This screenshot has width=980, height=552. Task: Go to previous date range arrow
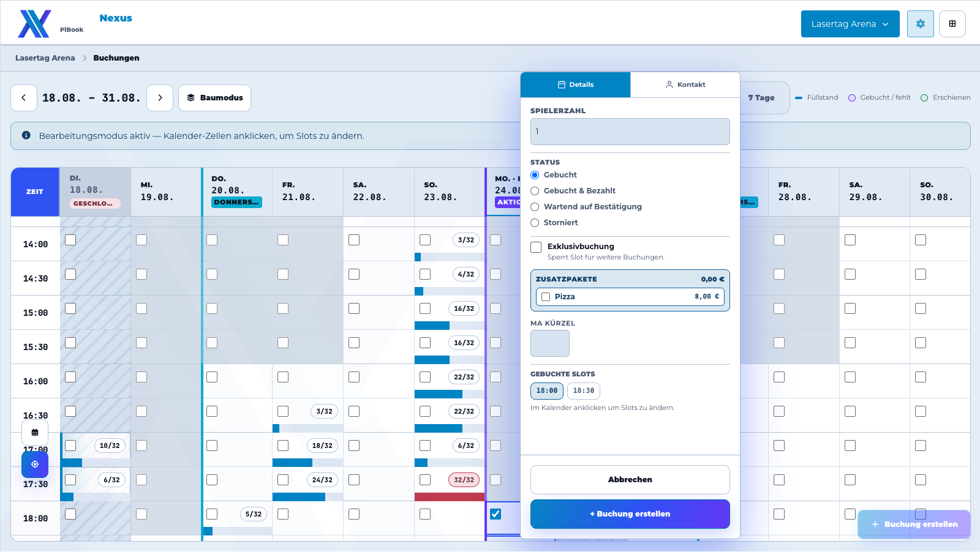point(24,98)
